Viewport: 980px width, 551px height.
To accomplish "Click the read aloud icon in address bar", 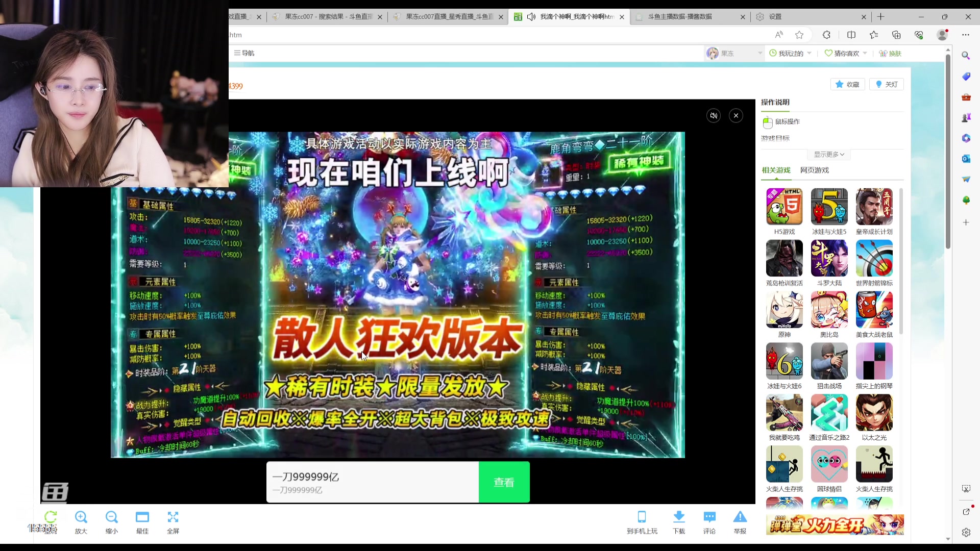I will click(779, 35).
